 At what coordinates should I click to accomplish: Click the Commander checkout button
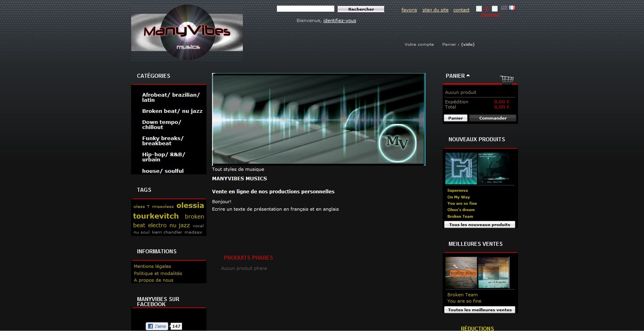493,118
